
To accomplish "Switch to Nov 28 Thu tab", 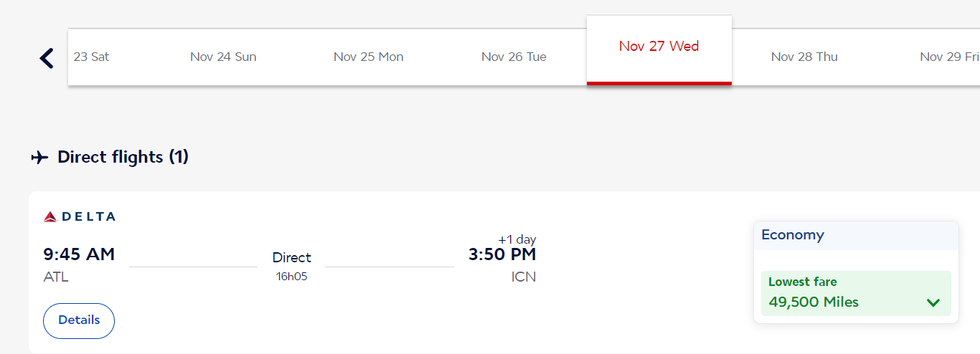I will pyautogui.click(x=804, y=57).
